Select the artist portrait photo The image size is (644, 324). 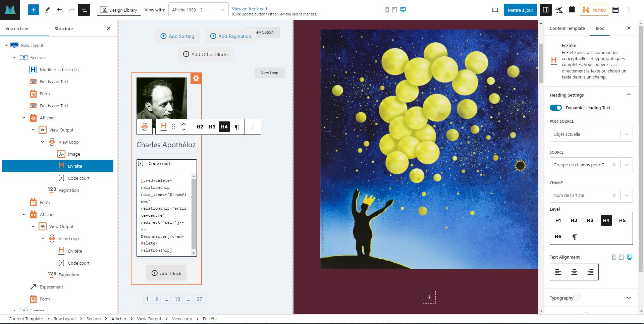click(162, 98)
